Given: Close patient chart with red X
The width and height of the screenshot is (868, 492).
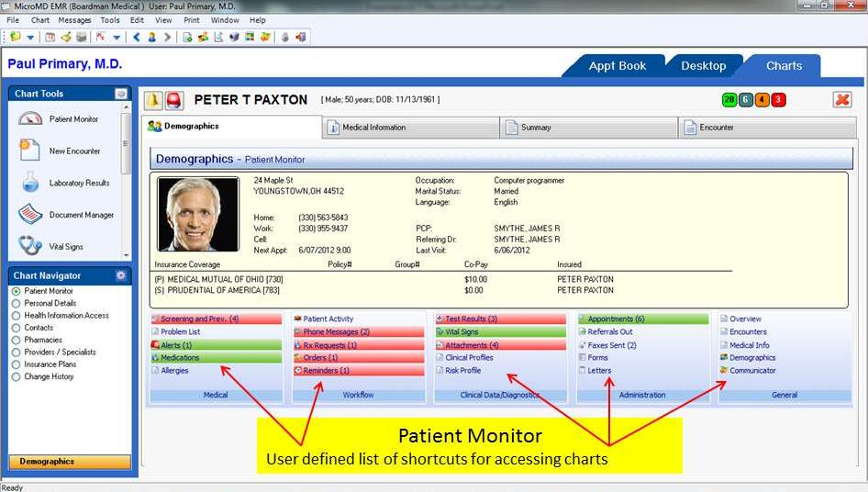Looking at the screenshot, I should (842, 100).
